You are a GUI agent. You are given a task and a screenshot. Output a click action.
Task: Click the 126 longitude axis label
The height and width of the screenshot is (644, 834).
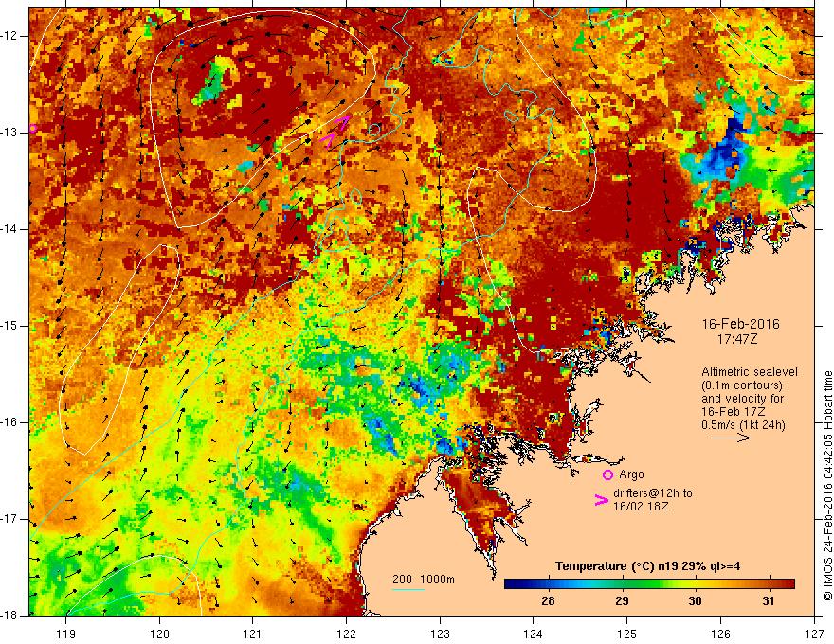pyautogui.click(x=720, y=634)
